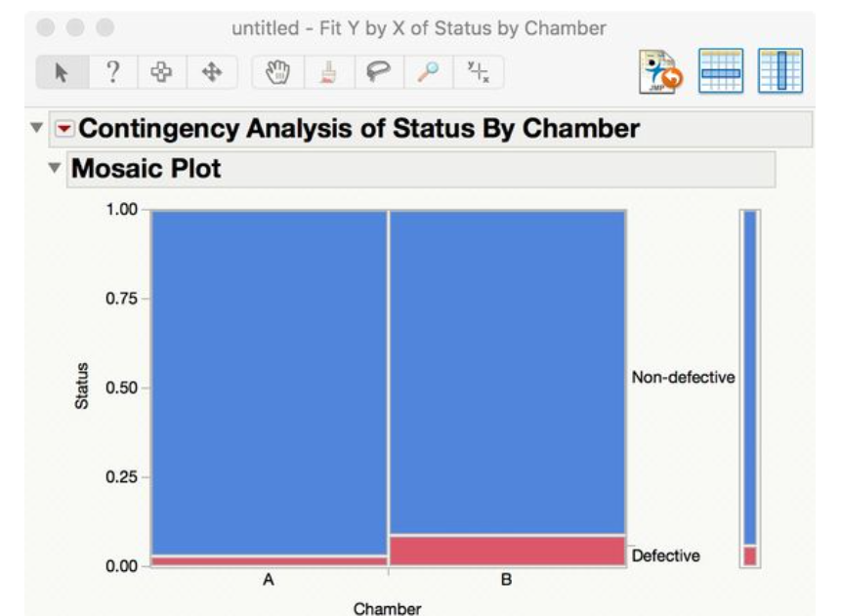Click the JMP script rerun icon
Screen dimensions: 841x616
[x=660, y=71]
